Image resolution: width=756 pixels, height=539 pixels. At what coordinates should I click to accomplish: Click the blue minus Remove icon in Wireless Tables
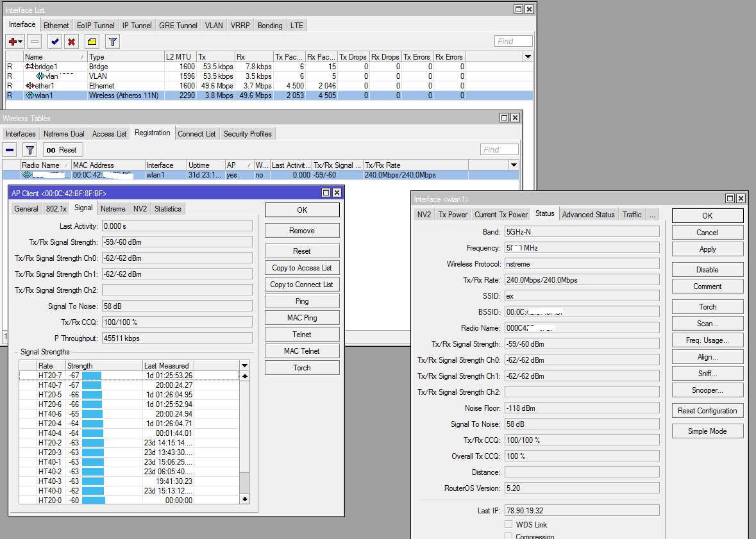[x=10, y=150]
